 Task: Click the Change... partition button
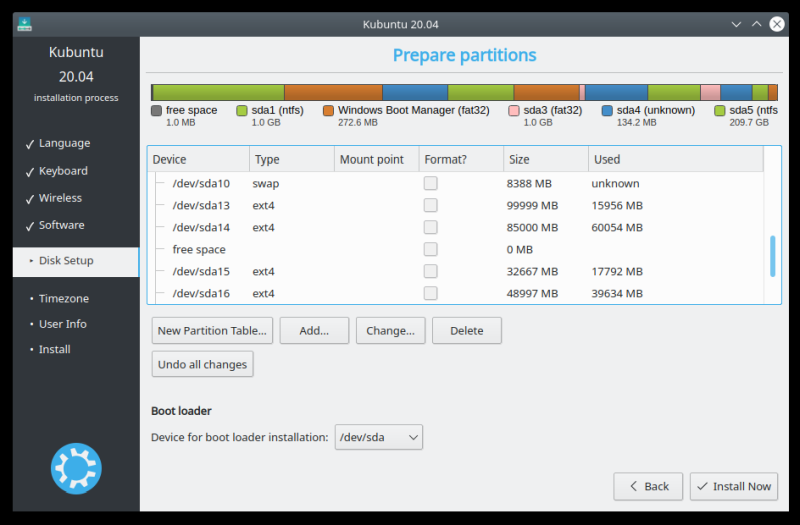[390, 331]
